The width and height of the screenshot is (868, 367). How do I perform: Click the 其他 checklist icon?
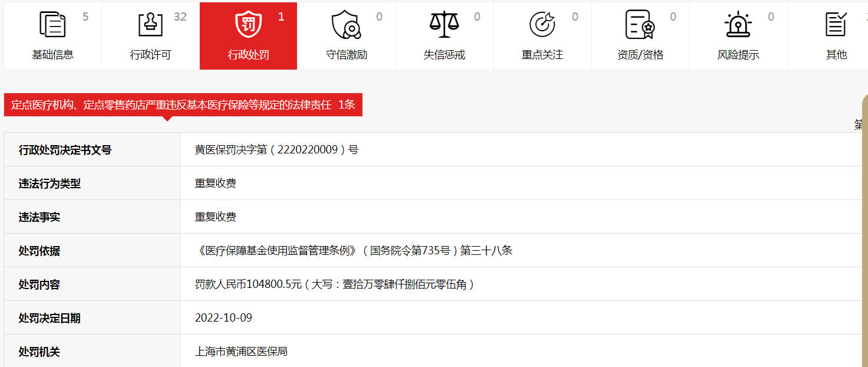[x=836, y=25]
